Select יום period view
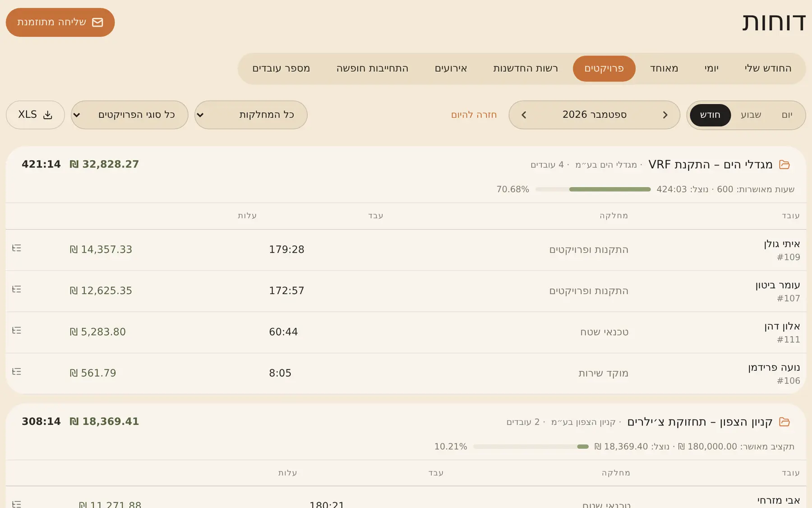The height and width of the screenshot is (508, 812). pyautogui.click(x=787, y=115)
